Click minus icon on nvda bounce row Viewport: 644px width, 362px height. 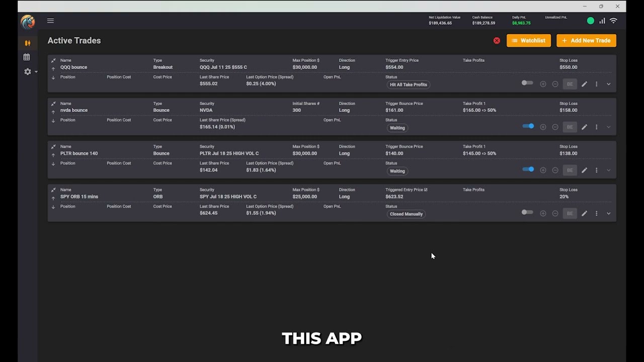tap(555, 127)
